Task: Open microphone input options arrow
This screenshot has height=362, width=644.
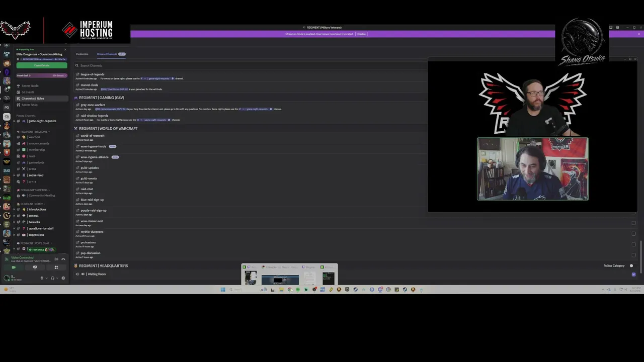Action: click(47, 278)
